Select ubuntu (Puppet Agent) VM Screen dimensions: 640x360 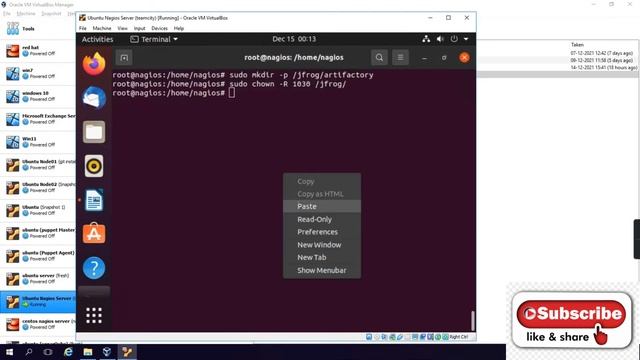tap(38, 256)
